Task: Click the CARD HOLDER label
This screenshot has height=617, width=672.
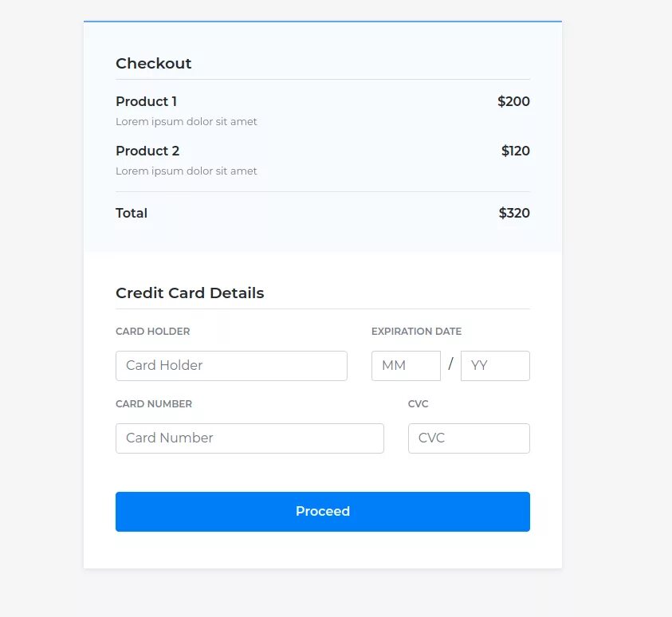Action: point(152,331)
